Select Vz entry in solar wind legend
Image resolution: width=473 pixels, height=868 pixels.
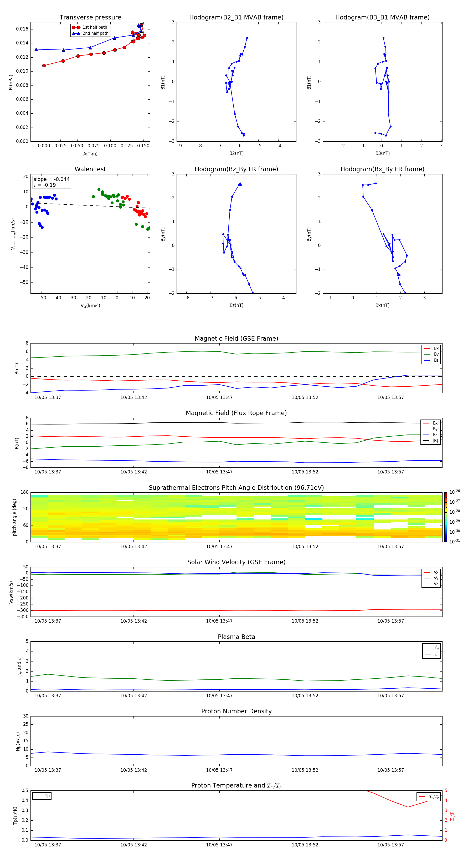pos(431,584)
